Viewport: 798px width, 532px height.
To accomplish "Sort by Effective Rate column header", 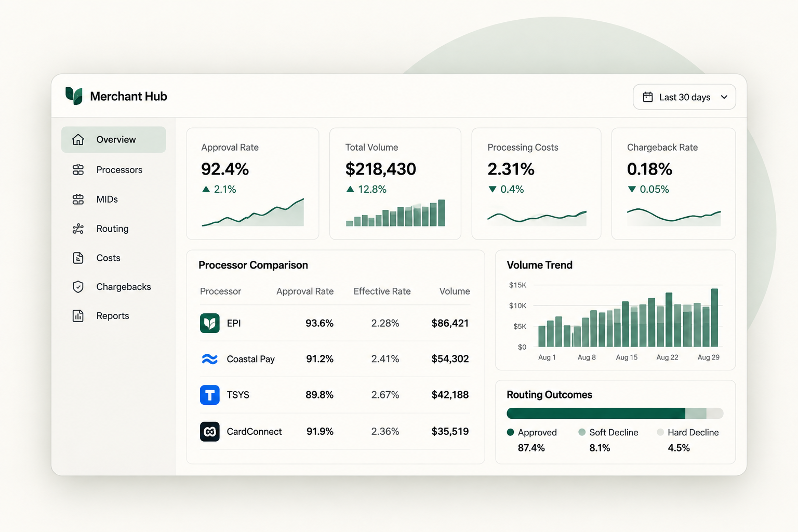I will 382,291.
